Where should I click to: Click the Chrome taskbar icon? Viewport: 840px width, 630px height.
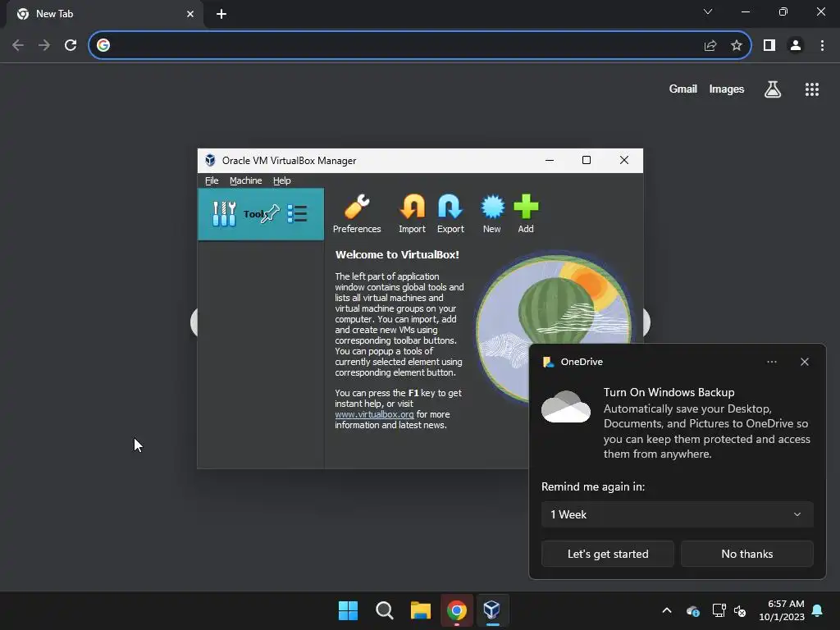tap(456, 610)
